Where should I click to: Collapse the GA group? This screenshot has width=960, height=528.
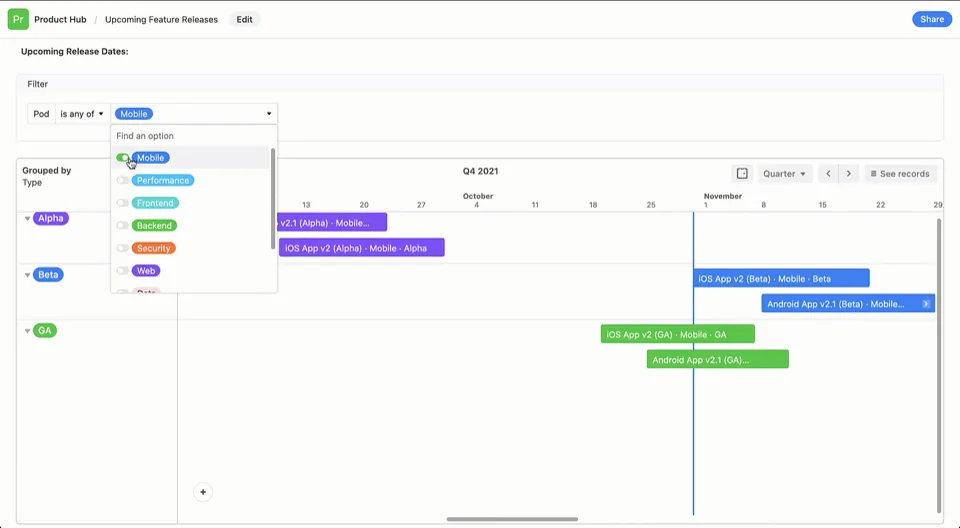tap(28, 331)
